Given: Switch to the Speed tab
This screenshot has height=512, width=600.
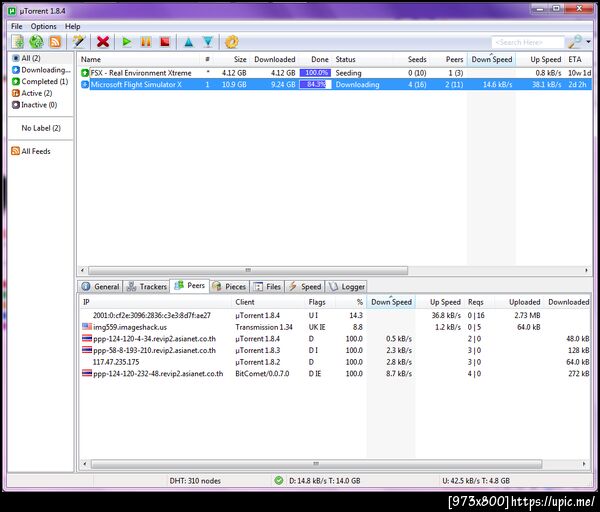Looking at the screenshot, I should click(305, 287).
